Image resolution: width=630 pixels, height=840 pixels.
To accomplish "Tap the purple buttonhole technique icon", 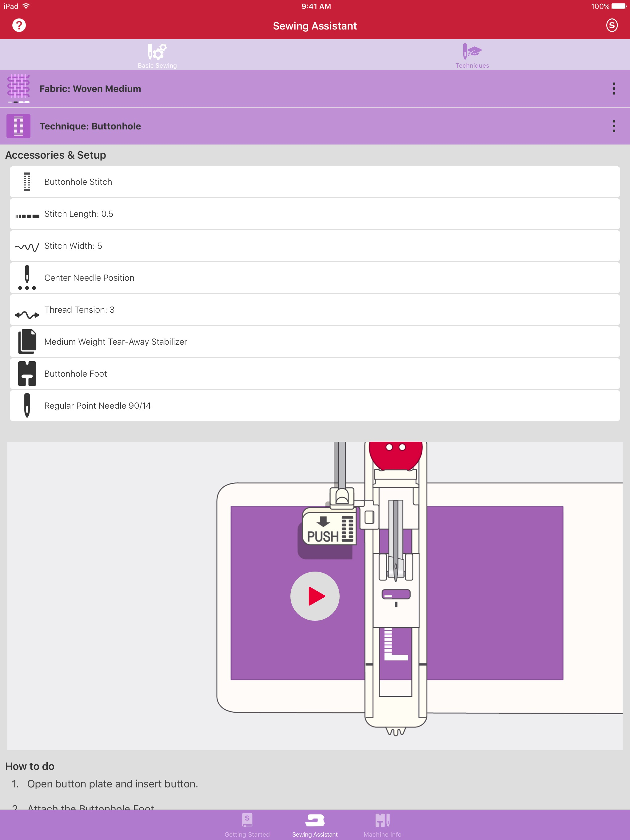I will click(x=18, y=126).
